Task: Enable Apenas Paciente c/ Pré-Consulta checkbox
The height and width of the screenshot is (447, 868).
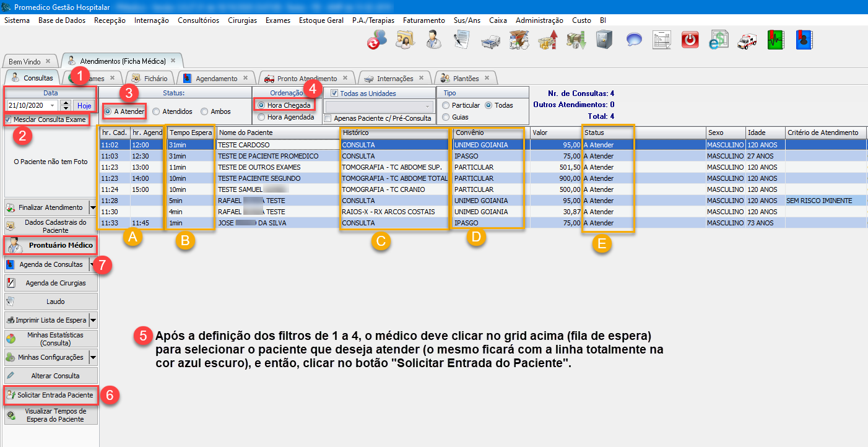Action: pyautogui.click(x=328, y=118)
